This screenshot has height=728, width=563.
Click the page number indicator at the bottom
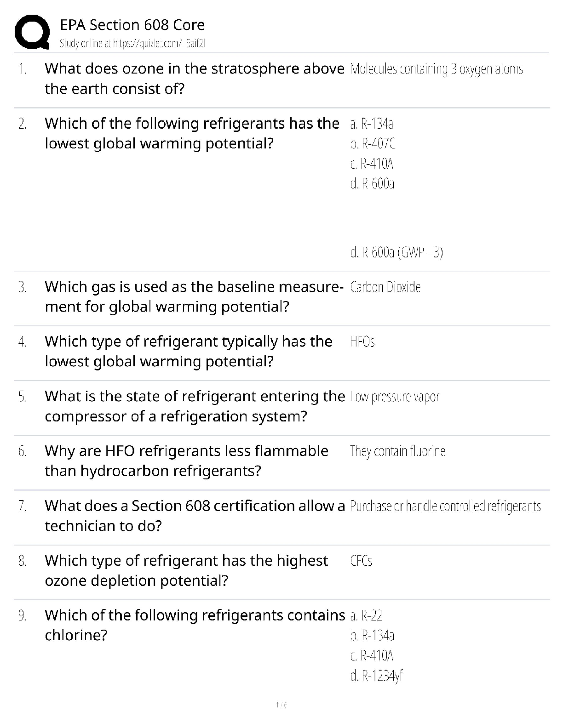point(281,704)
